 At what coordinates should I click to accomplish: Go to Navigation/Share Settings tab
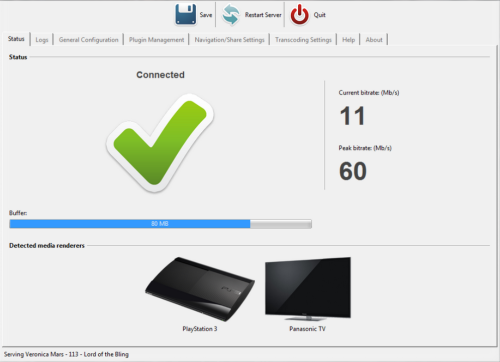pyautogui.click(x=229, y=40)
